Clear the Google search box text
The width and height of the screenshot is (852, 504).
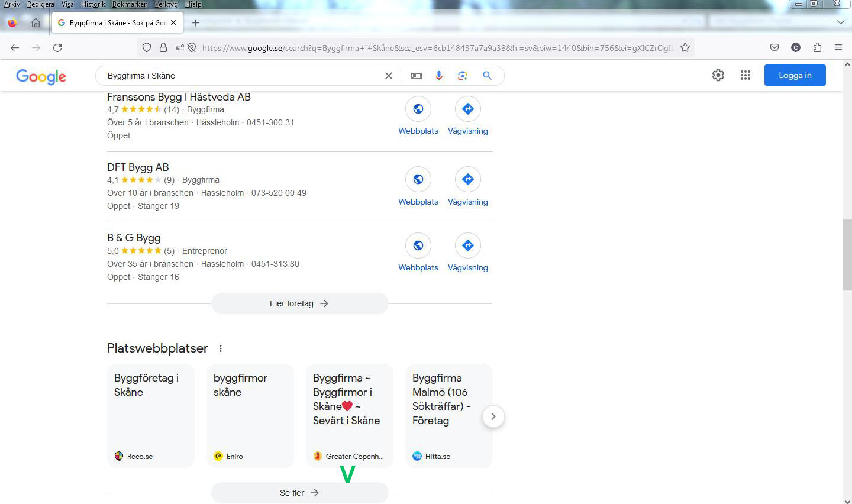tap(389, 76)
